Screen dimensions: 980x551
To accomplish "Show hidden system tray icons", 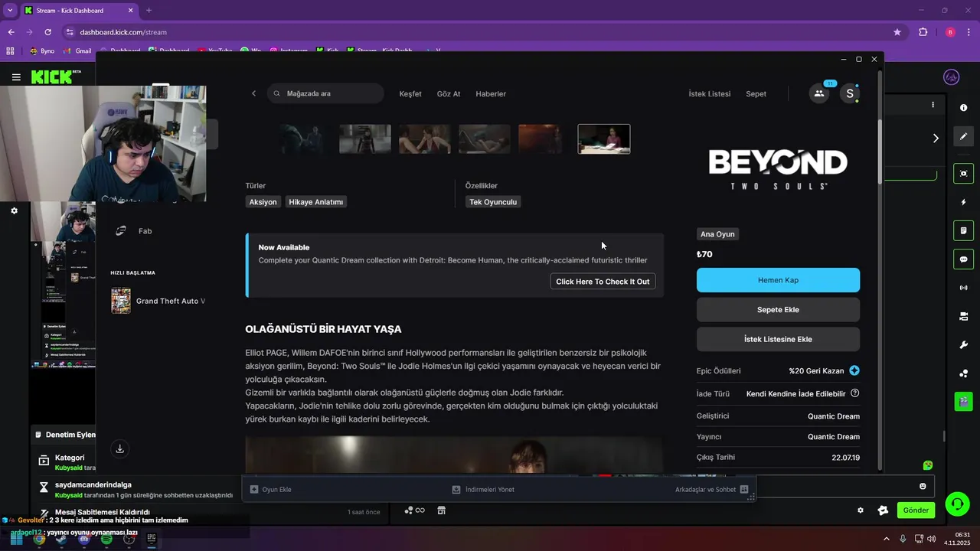I will (887, 539).
